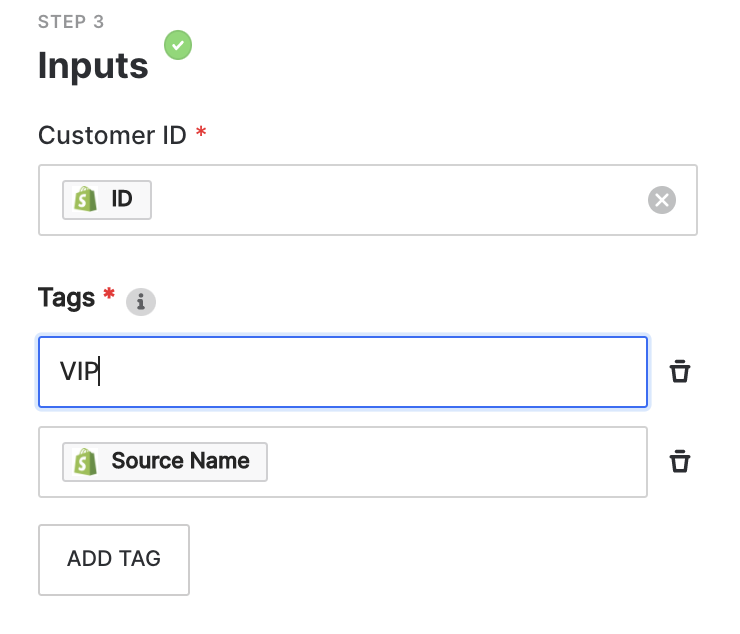This screenshot has width=740, height=634.
Task: Click the red asterisk next to Customer ID
Action: coord(201,133)
